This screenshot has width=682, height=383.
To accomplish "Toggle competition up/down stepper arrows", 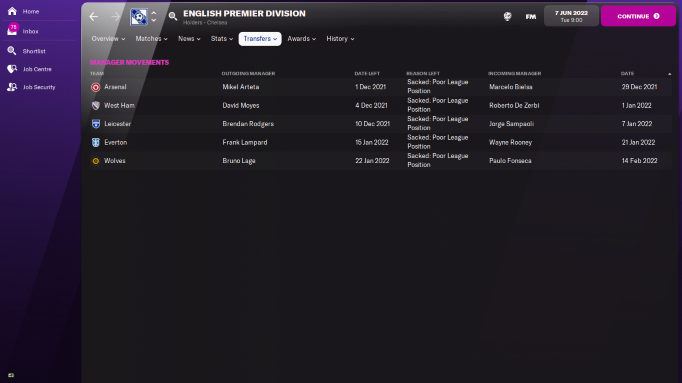I will (x=154, y=17).
